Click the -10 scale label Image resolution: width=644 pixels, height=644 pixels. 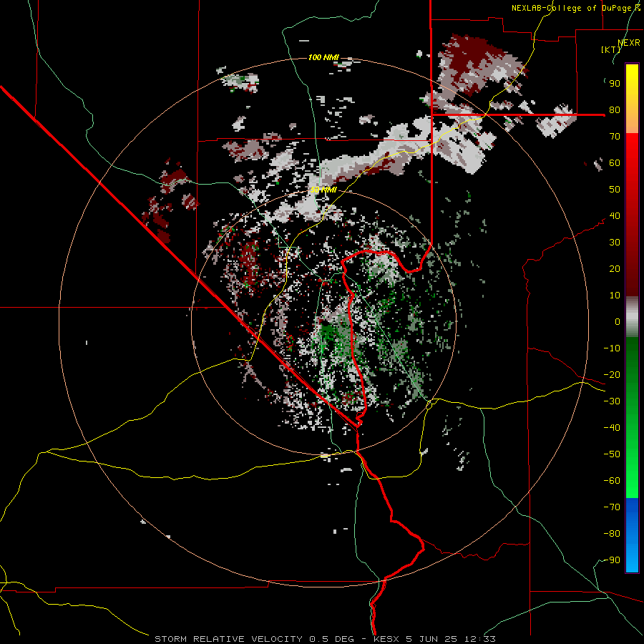[612, 348]
